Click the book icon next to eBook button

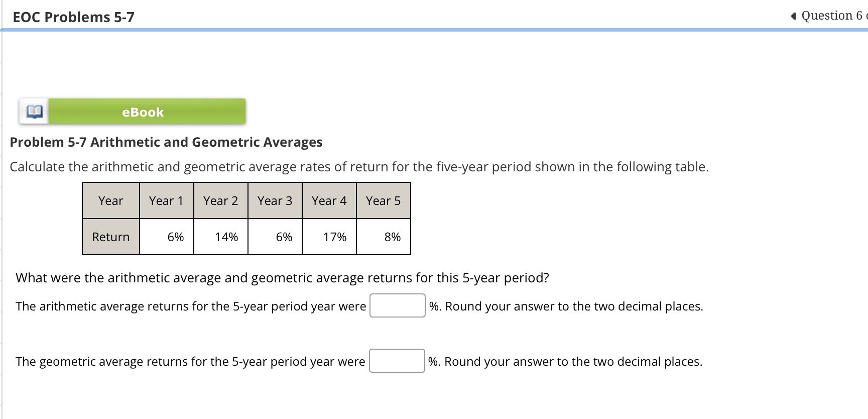tap(34, 111)
